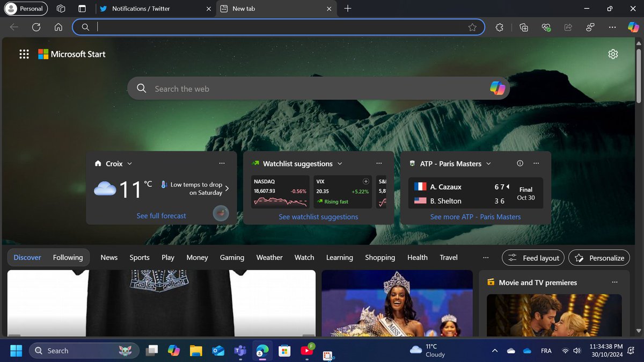Close the New tab tab
Image resolution: width=644 pixels, height=362 pixels.
coord(328,9)
